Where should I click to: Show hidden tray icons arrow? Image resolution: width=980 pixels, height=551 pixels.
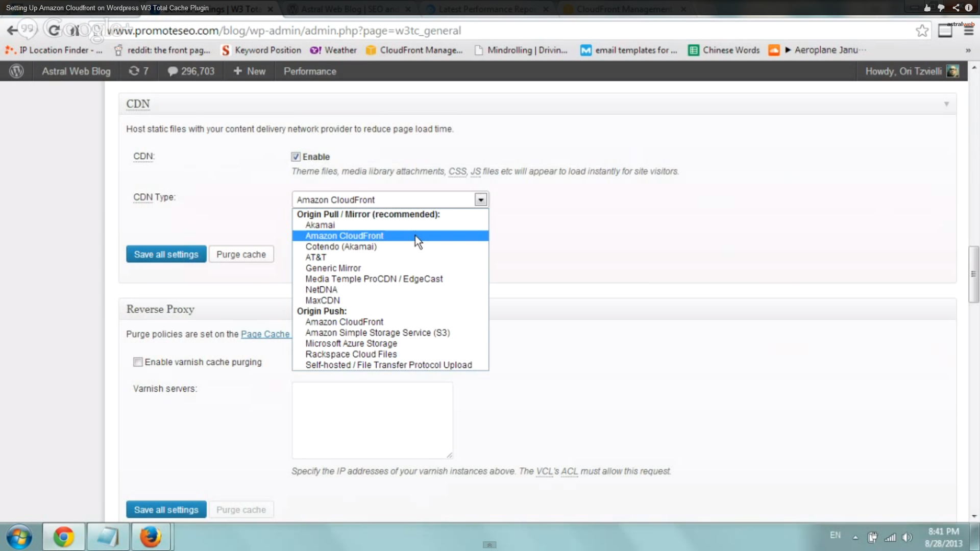click(x=855, y=537)
